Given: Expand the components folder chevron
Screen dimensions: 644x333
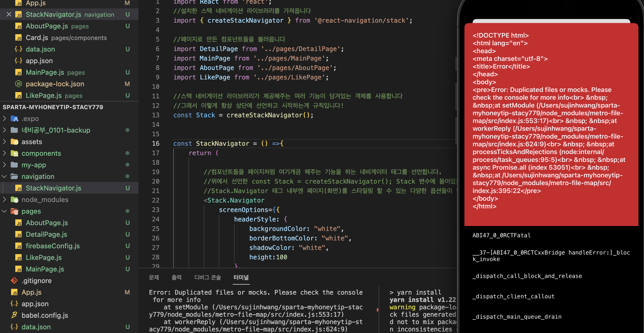Looking at the screenshot, I should click(x=4, y=153).
